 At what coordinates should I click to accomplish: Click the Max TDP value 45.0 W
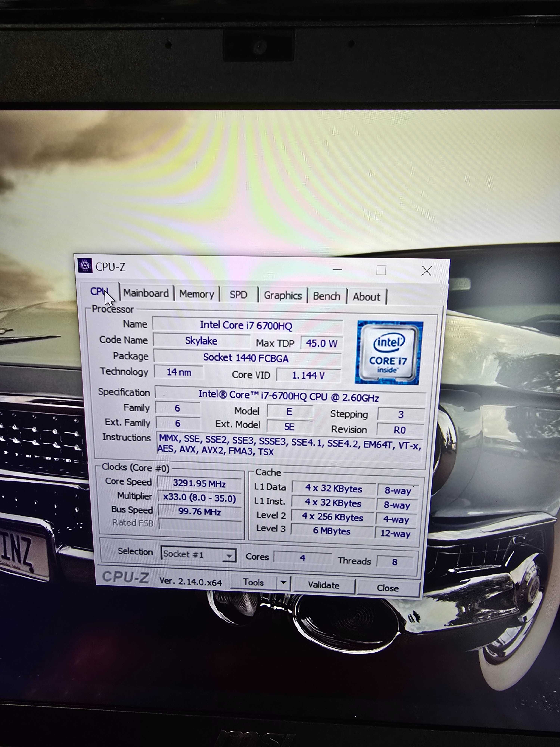321,343
